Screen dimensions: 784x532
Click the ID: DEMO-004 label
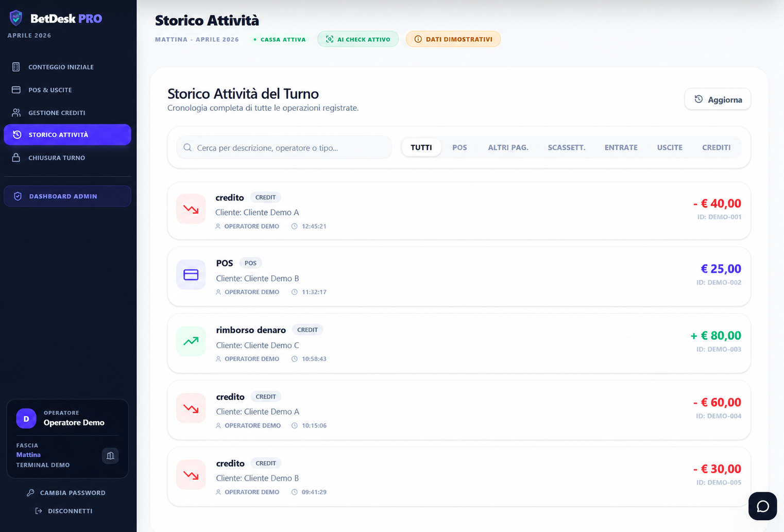pos(719,416)
